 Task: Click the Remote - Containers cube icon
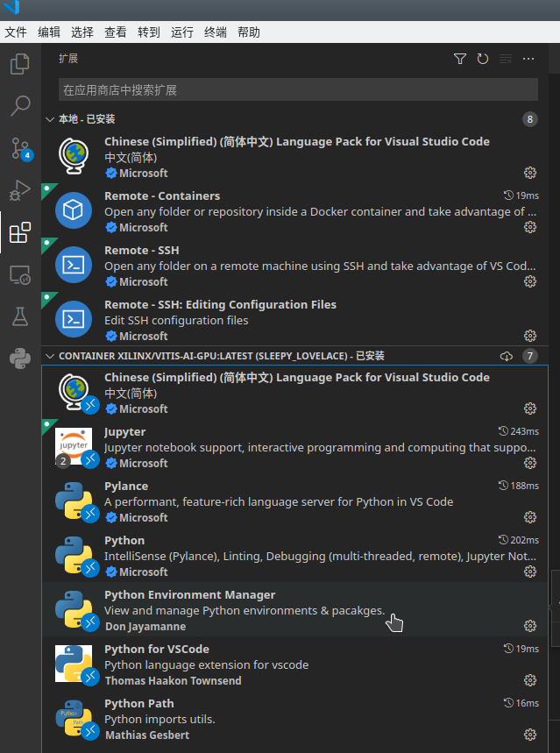(x=74, y=210)
